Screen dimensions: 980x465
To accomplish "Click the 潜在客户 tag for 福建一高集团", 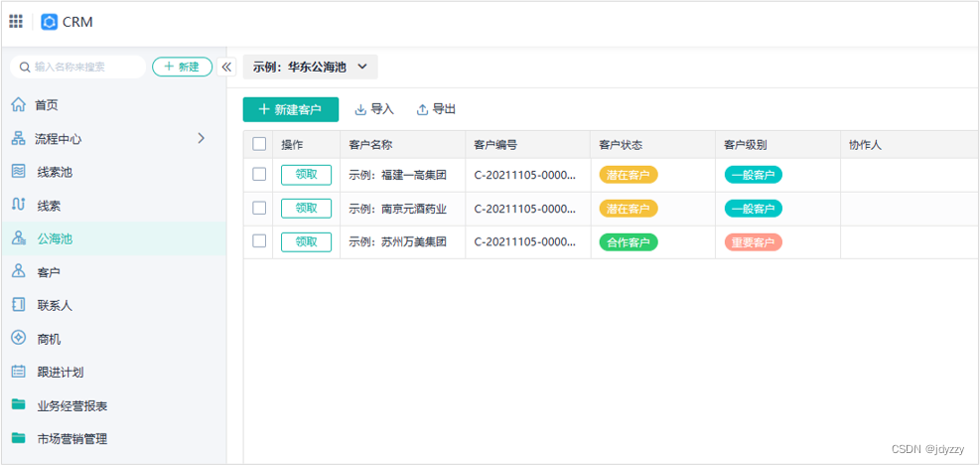I will (629, 175).
